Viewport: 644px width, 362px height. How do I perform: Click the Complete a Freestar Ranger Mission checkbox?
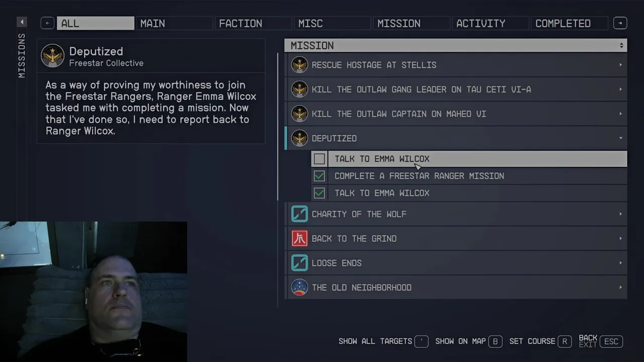[x=319, y=176]
